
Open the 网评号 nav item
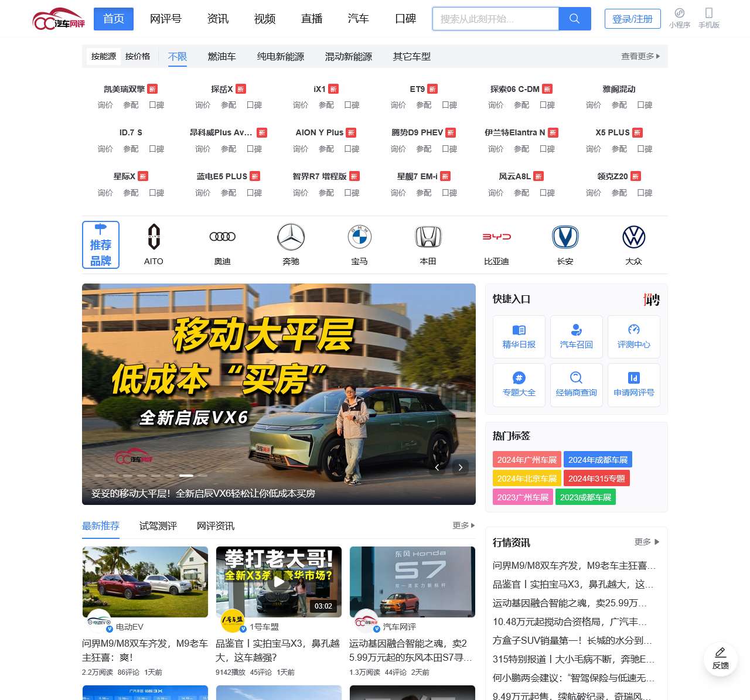pos(166,19)
